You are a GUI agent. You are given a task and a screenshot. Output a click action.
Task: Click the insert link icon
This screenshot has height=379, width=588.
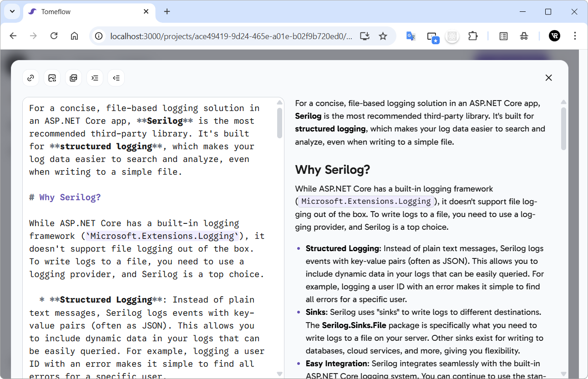pos(30,78)
